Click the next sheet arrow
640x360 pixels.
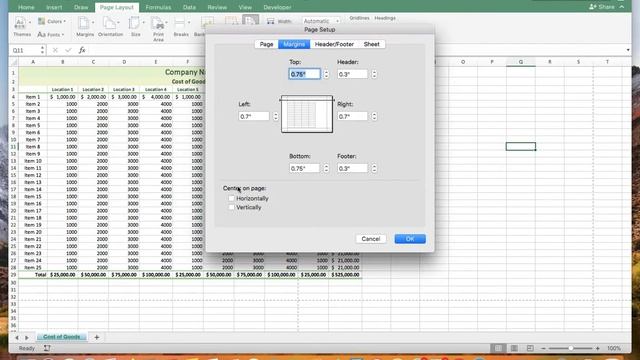point(27,338)
